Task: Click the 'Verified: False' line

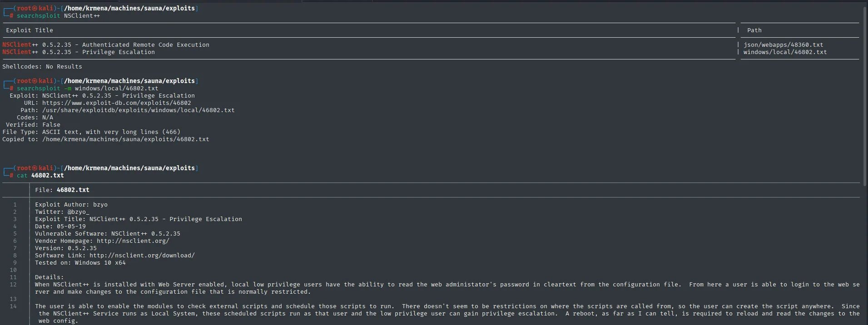Action: [x=33, y=125]
